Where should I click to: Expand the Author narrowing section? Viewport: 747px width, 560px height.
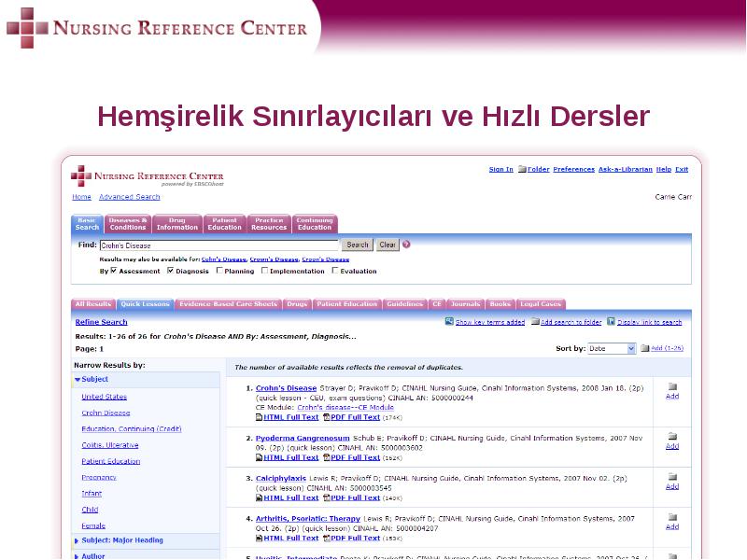pyautogui.click(x=77, y=556)
